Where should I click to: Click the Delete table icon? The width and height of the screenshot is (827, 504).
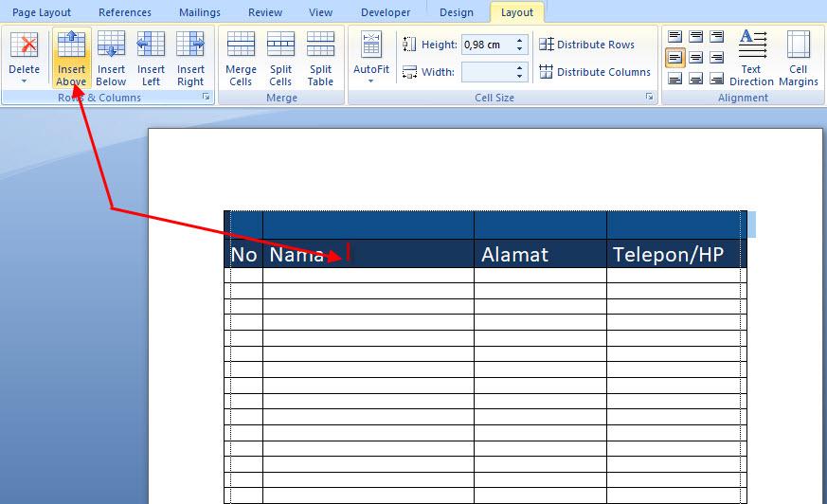coord(24,45)
